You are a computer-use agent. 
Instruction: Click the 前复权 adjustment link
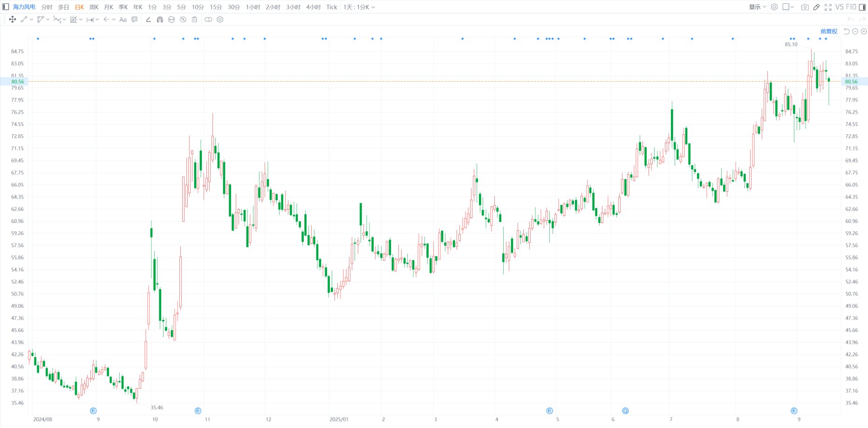coord(828,31)
